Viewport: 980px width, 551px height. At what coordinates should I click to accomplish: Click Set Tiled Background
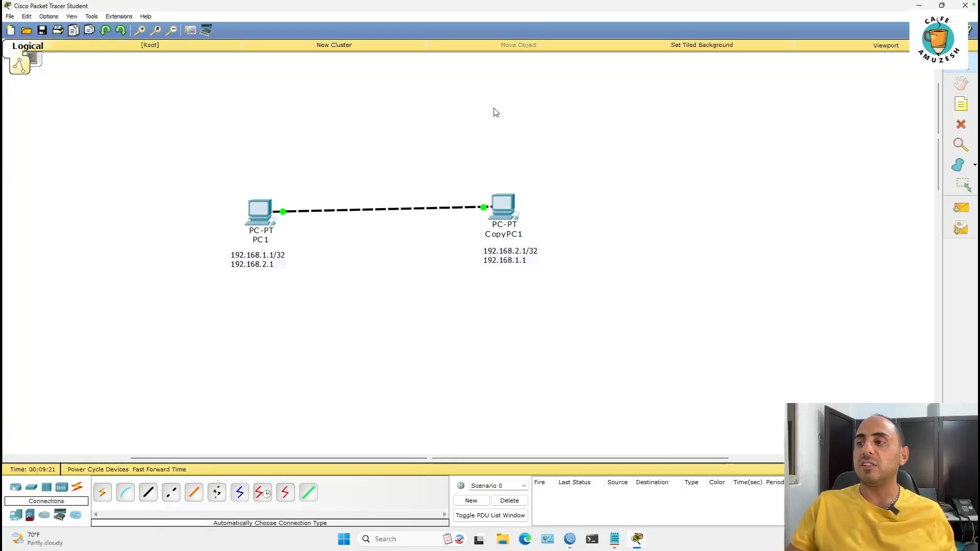(701, 45)
